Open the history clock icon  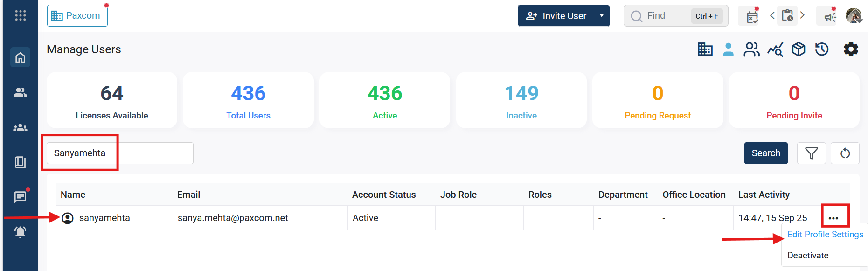point(822,49)
